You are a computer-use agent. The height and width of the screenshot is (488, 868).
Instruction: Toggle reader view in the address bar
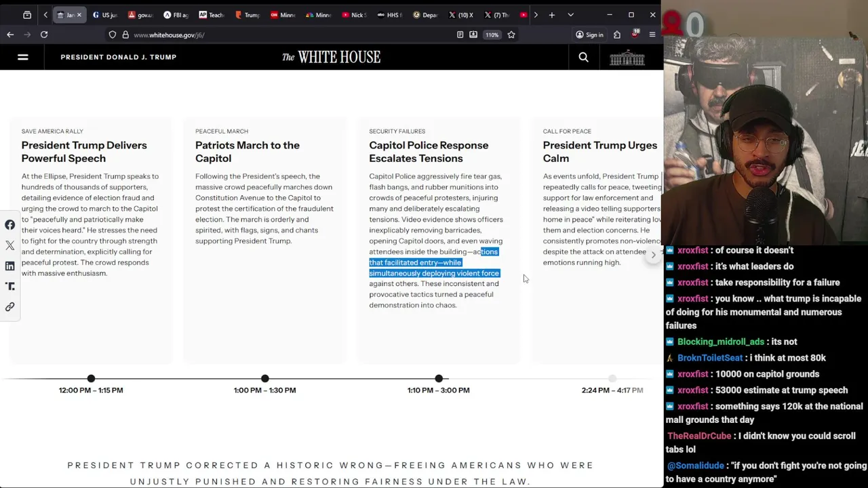[x=460, y=35]
